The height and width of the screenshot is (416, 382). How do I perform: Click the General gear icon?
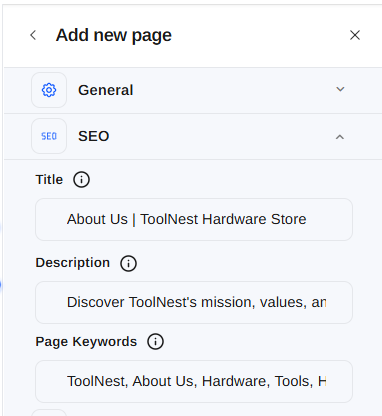(x=49, y=90)
